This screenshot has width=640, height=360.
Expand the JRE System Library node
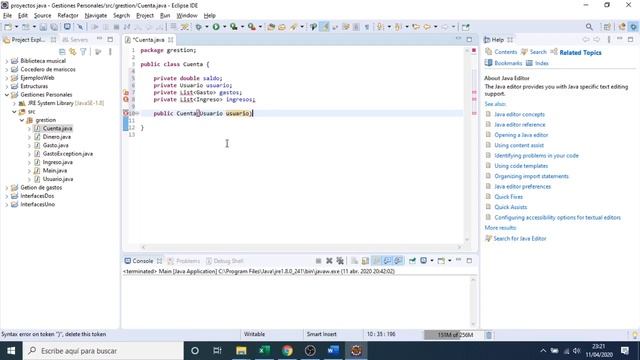coord(14,103)
